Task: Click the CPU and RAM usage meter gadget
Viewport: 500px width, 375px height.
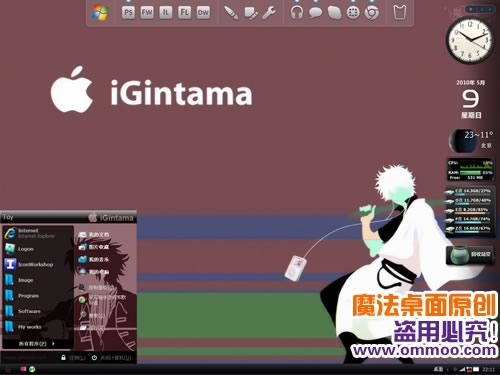Action: (x=470, y=170)
